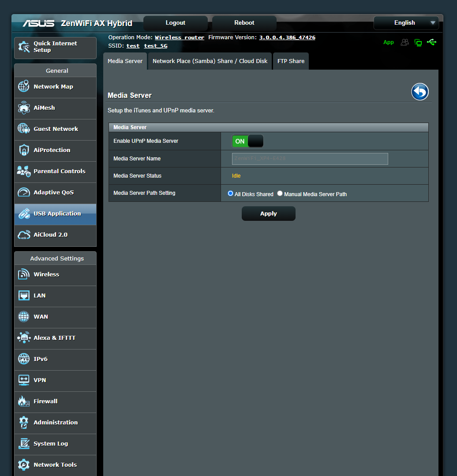This screenshot has height=476, width=457.
Task: Open the Firewall settings icon
Action: (x=24, y=401)
